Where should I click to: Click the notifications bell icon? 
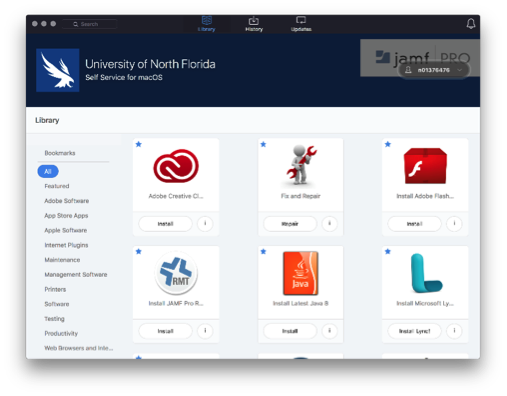(x=471, y=24)
